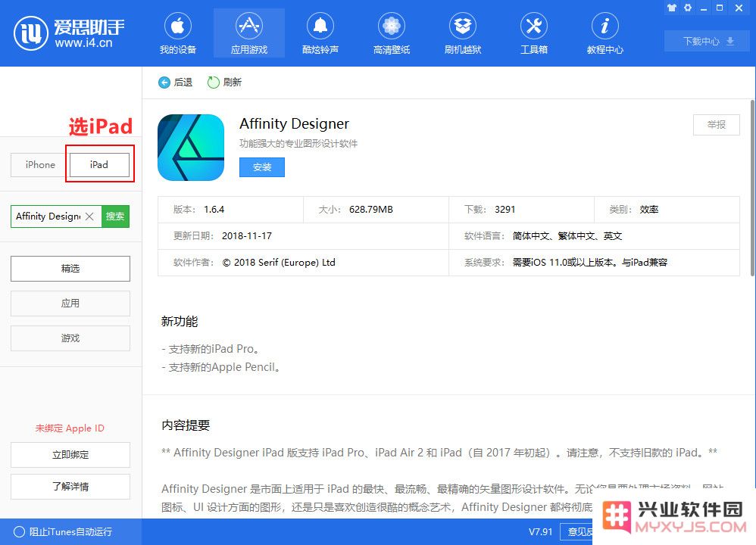
Task: Open the 刷机越狱 flash and jailbreak section
Action: point(463,33)
